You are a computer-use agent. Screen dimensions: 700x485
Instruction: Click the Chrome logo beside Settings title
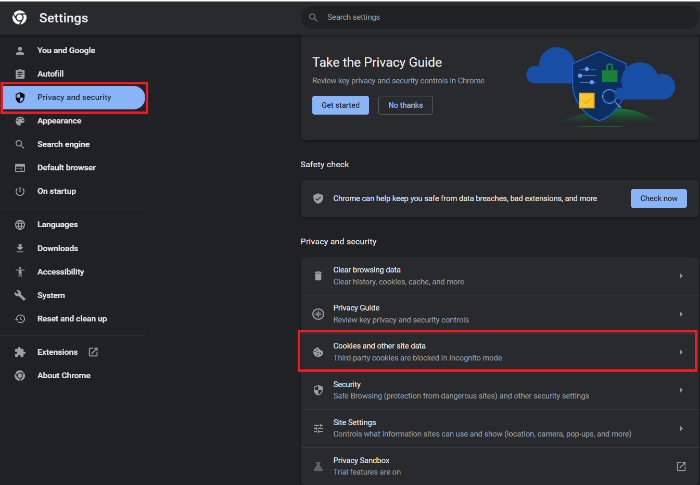19,17
